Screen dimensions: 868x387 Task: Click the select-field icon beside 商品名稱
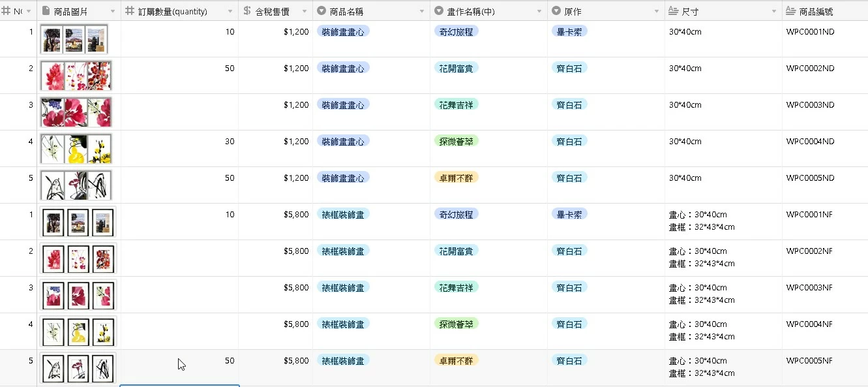click(x=322, y=11)
